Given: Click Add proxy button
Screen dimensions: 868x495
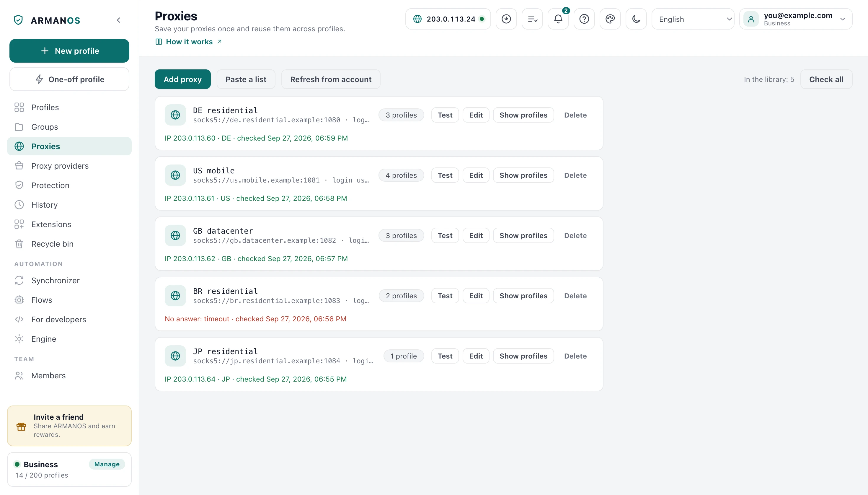Looking at the screenshot, I should (182, 79).
